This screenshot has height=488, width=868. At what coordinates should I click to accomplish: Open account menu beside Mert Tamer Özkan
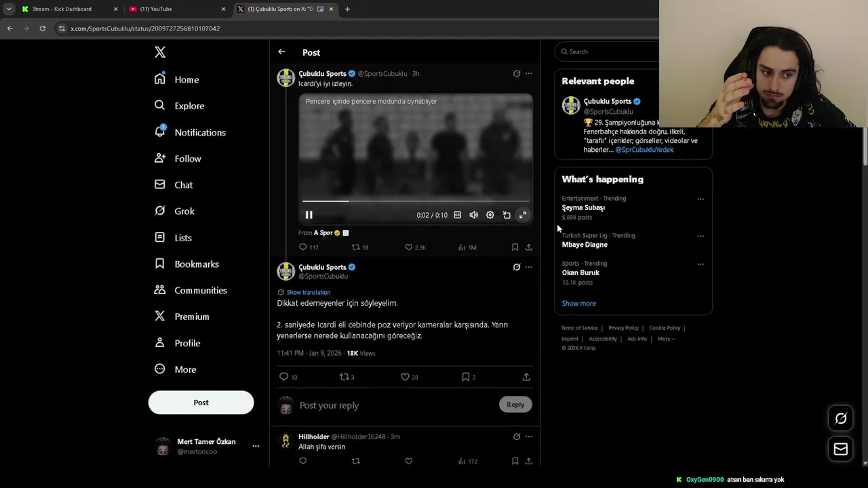(x=256, y=446)
